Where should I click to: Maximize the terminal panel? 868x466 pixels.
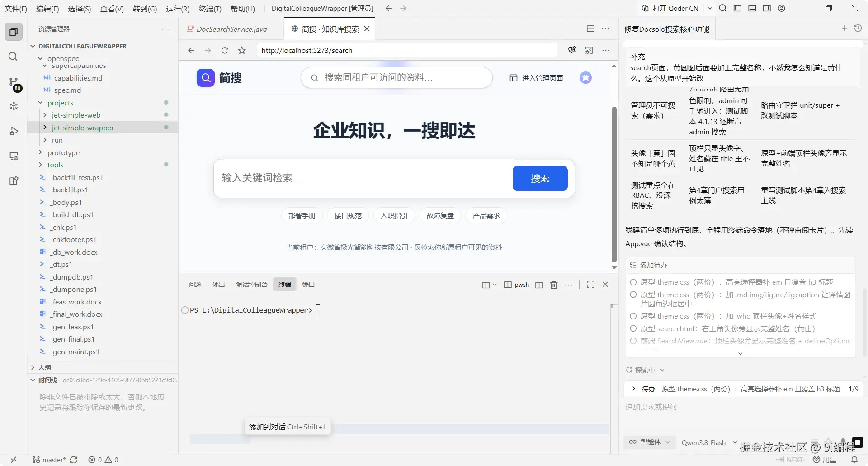pos(590,285)
